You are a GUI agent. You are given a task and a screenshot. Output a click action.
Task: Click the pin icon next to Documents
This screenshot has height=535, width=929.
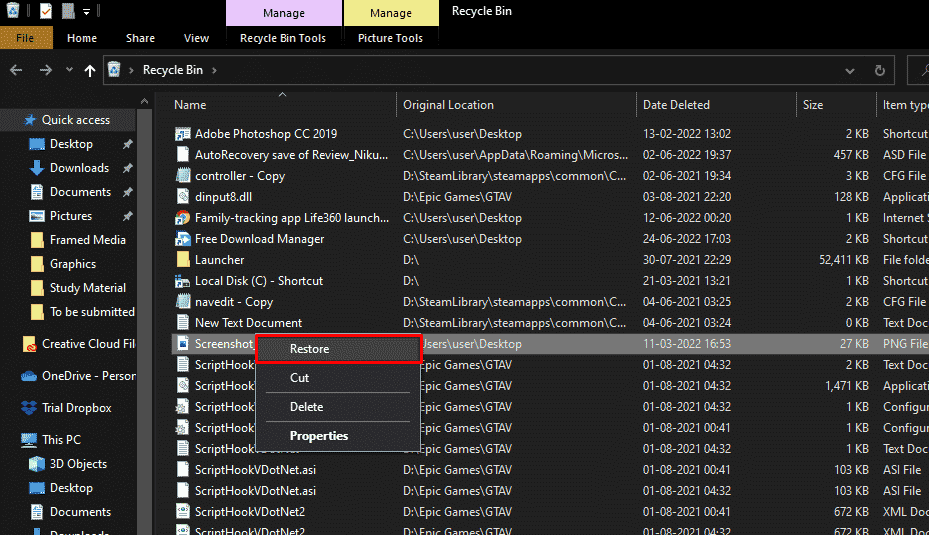(x=127, y=192)
